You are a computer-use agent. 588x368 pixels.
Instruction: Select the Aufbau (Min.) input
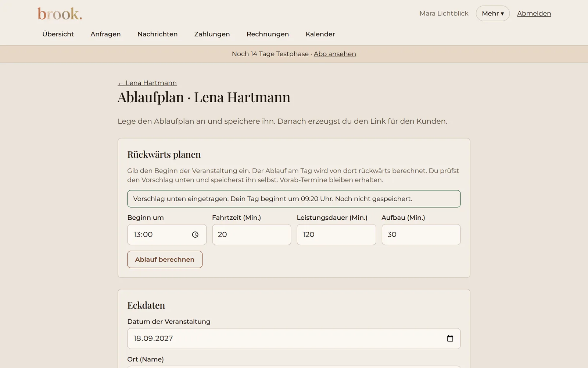pyautogui.click(x=421, y=235)
